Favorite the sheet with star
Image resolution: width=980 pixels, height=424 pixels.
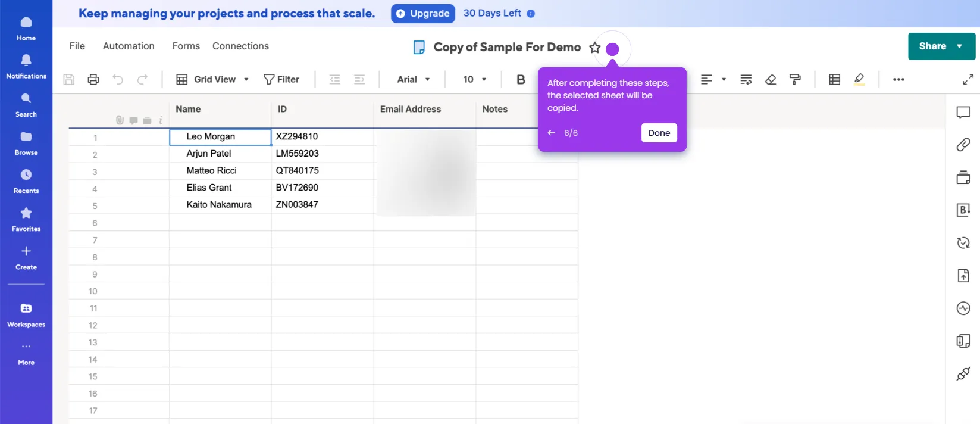click(x=594, y=48)
